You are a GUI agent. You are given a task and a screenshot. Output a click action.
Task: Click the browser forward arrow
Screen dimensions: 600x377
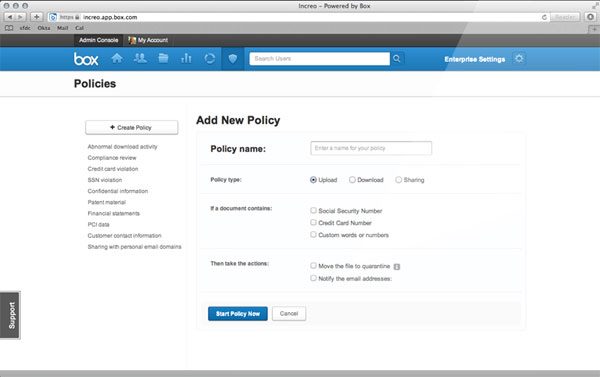(20, 17)
